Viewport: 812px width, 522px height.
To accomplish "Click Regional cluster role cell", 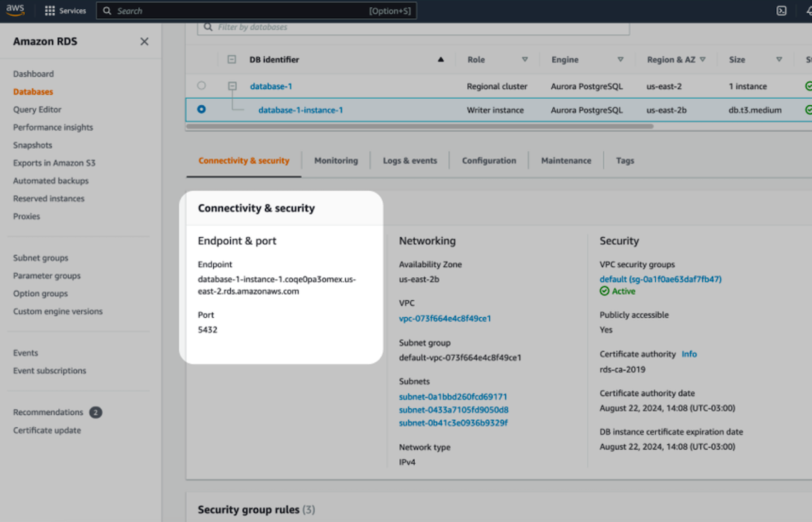I will click(497, 87).
